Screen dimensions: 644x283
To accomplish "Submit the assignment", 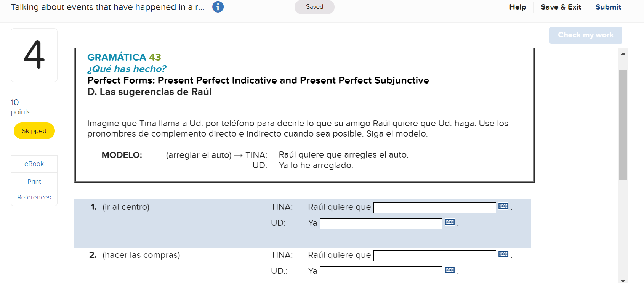I will tap(608, 7).
